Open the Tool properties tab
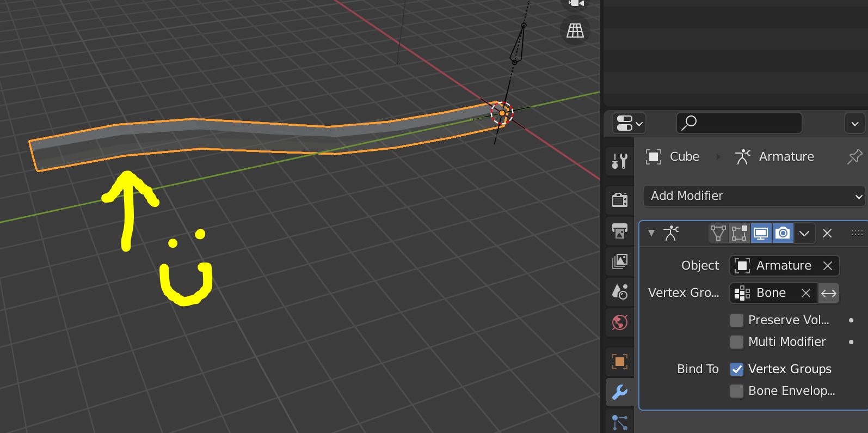Image resolution: width=868 pixels, height=433 pixels. (x=619, y=161)
